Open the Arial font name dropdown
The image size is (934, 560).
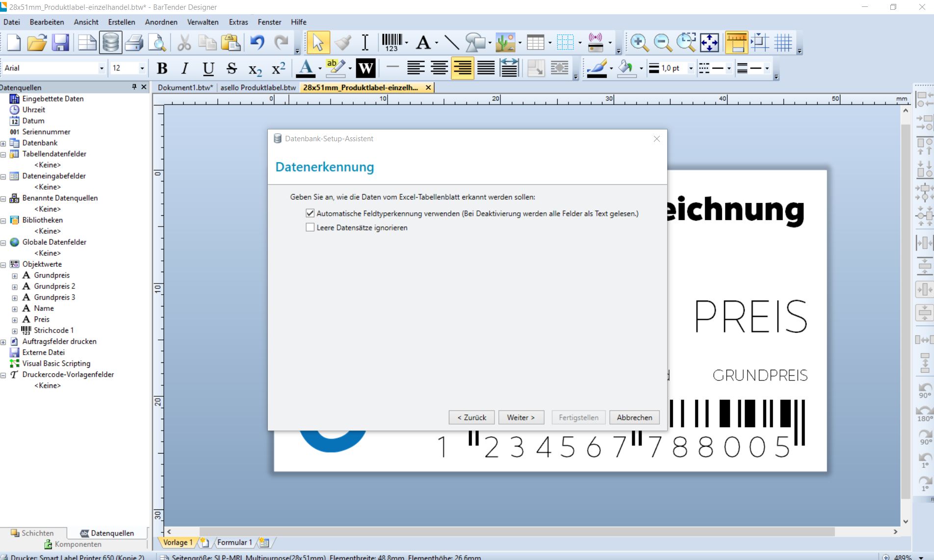[x=102, y=69]
